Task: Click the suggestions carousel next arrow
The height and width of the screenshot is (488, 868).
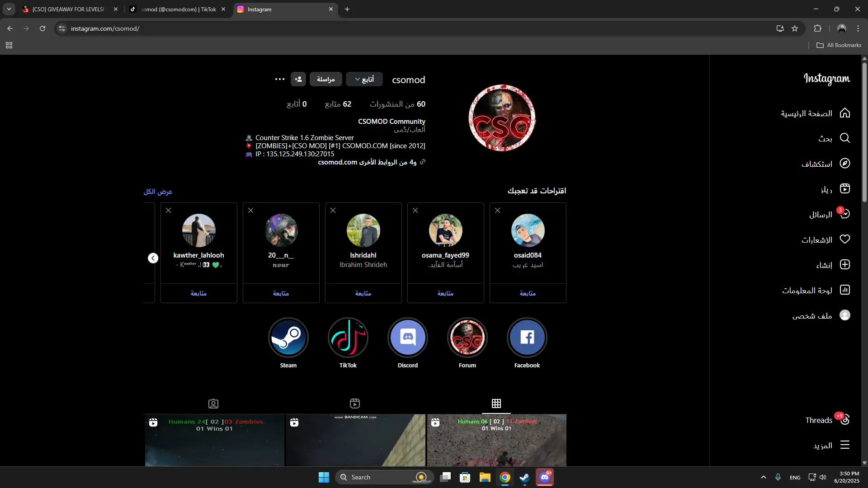Action: point(153,258)
